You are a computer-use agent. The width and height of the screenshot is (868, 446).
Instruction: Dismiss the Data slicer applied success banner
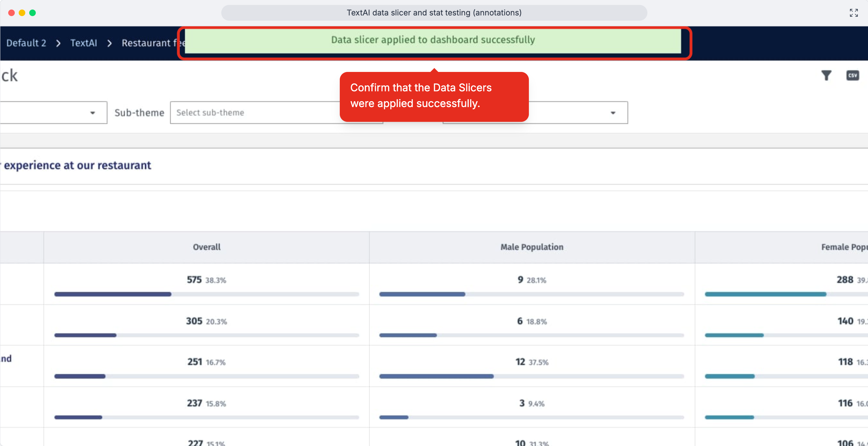(433, 40)
